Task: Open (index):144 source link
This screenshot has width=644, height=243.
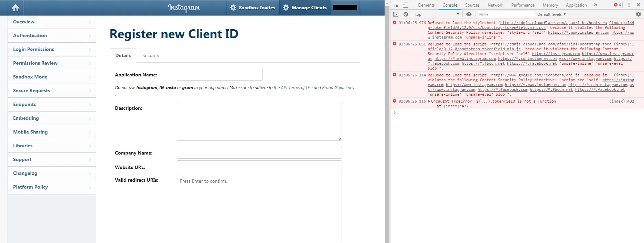Action: 622,23
